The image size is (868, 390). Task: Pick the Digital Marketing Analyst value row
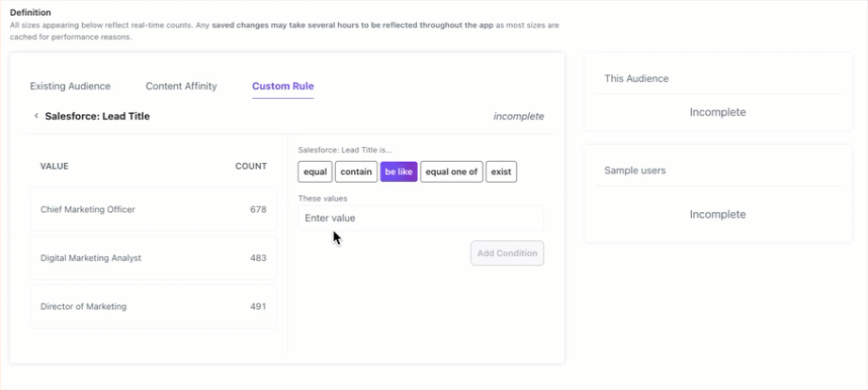coord(153,258)
